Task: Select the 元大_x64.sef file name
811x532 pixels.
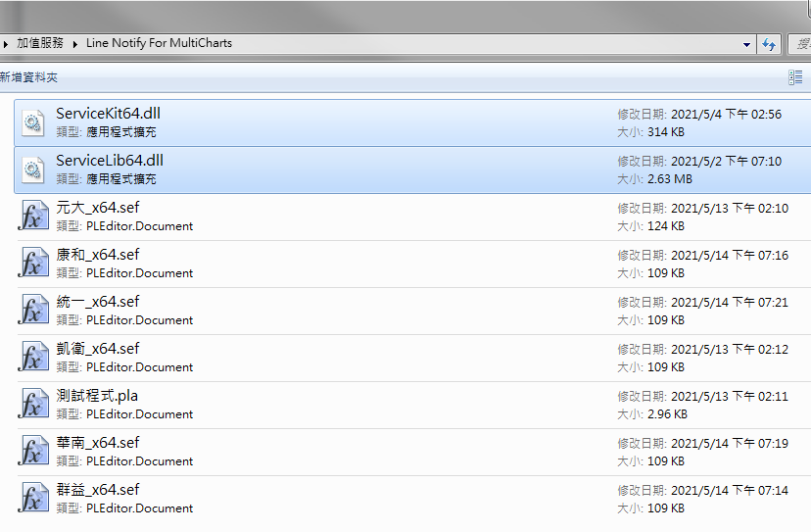Action: pos(98,208)
